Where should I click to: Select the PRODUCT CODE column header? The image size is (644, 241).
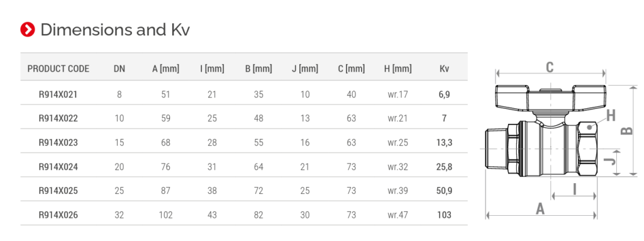(x=58, y=69)
